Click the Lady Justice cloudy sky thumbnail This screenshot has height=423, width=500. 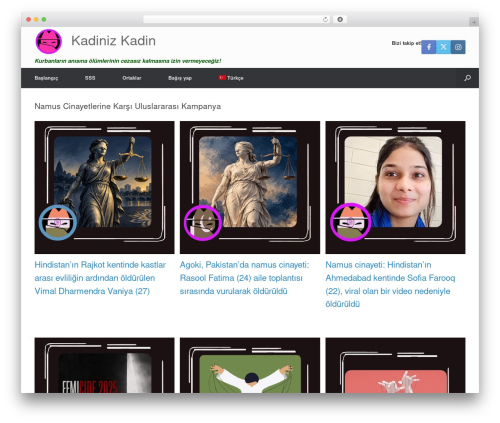point(250,187)
